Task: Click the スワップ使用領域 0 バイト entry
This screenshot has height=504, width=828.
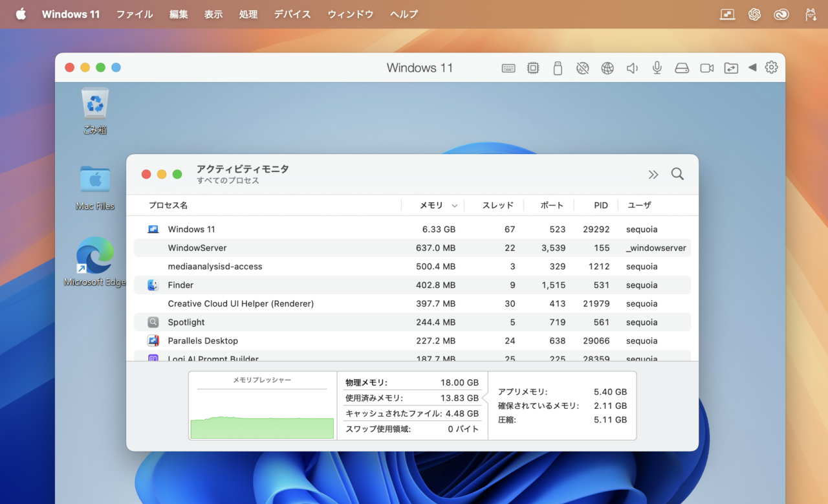Action: [x=412, y=429]
